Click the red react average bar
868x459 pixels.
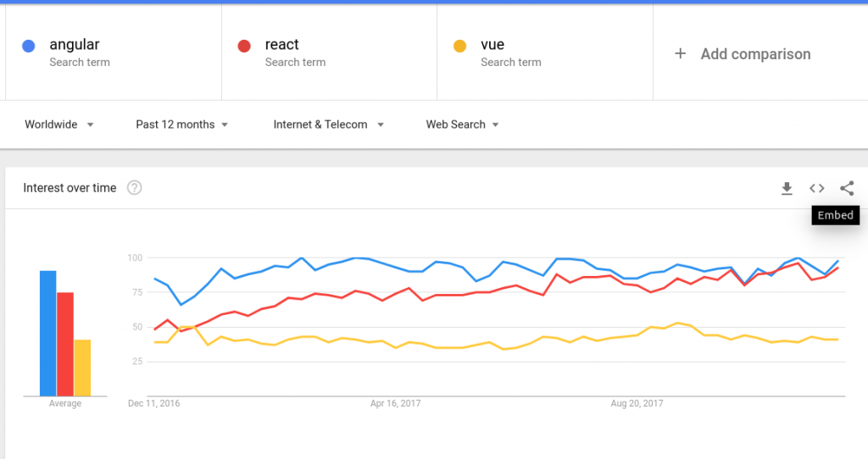tap(65, 344)
